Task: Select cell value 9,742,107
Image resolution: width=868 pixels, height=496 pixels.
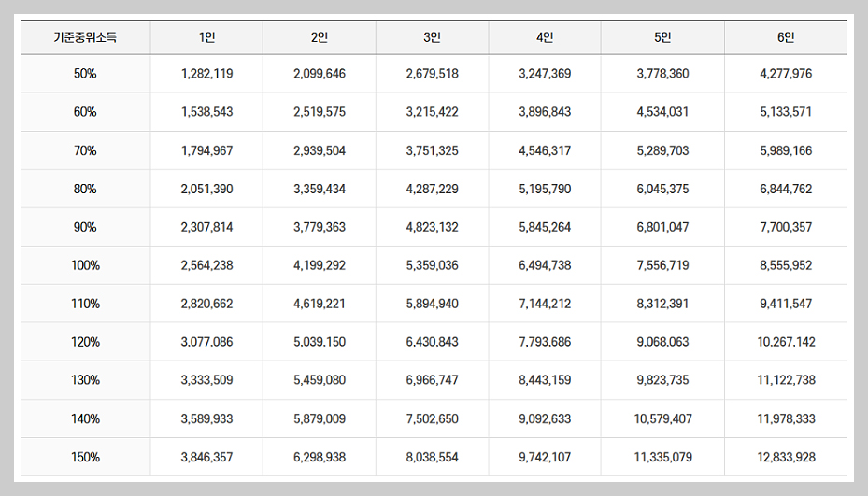Action: [545, 457]
